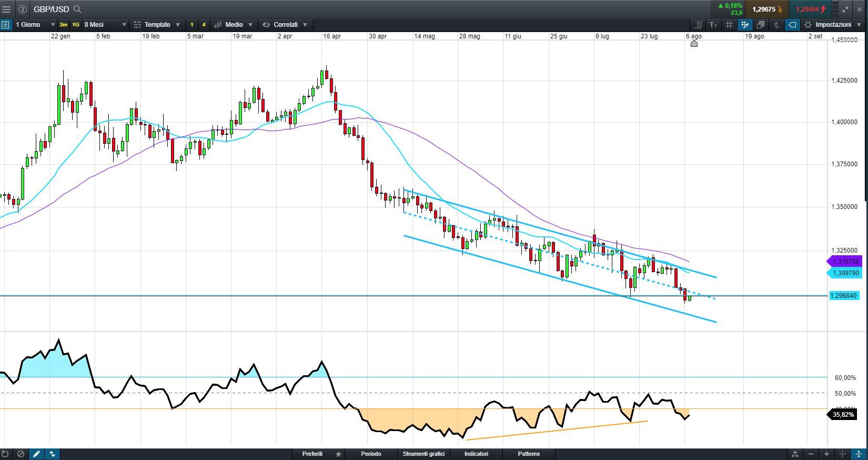Click the 1,400000 price axis label
This screenshot has height=460, width=868.
pyautogui.click(x=844, y=122)
